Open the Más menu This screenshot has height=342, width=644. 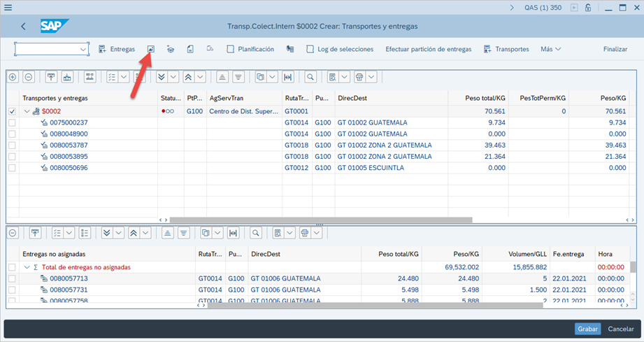point(550,50)
